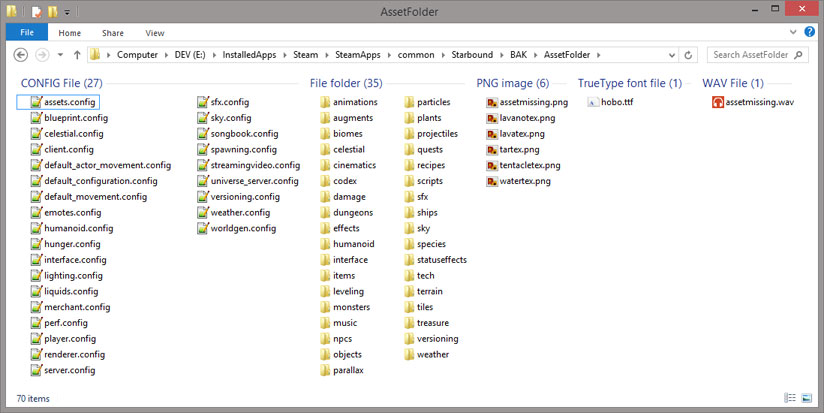Select the assetmissing.png image icon
This screenshot has height=413, width=824.
(x=492, y=102)
